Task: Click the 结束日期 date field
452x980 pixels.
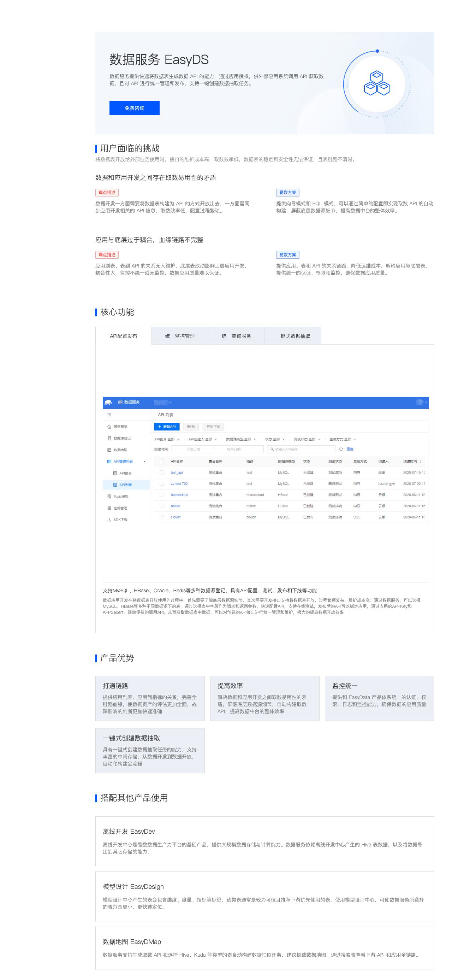Action: coord(234,449)
